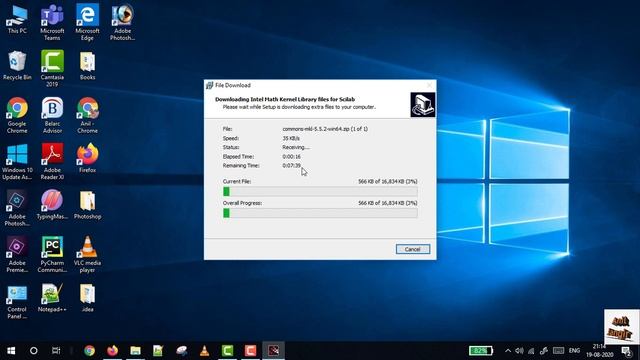Select the idea folder on desktop
The height and width of the screenshot is (360, 640).
coord(87,298)
